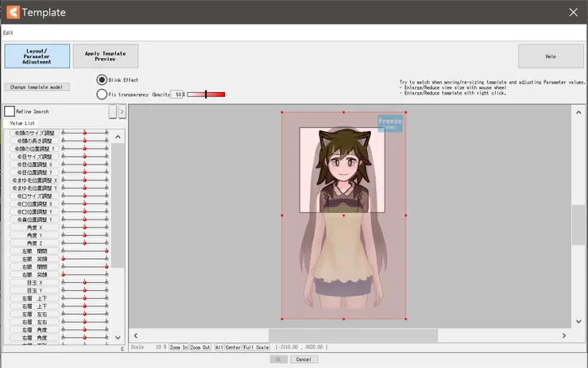Image resolution: width=588 pixels, height=368 pixels.
Task: Click the Zoom In button
Action: tap(179, 347)
